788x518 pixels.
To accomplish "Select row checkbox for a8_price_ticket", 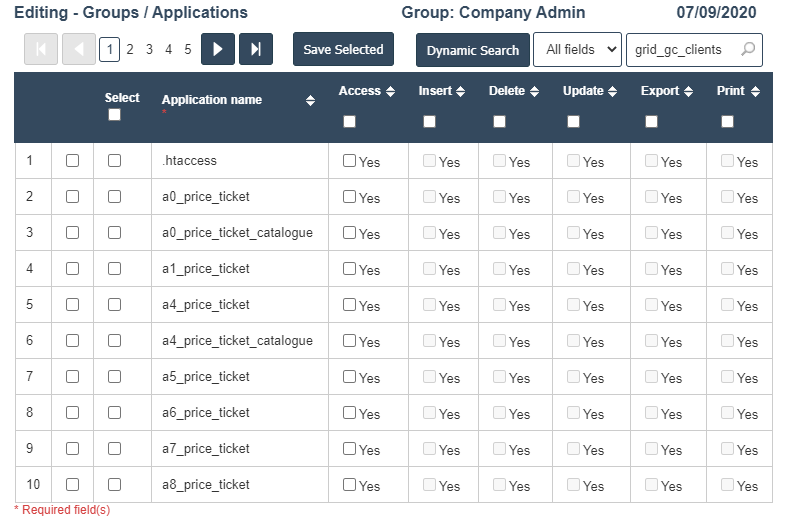I will click(x=114, y=485).
